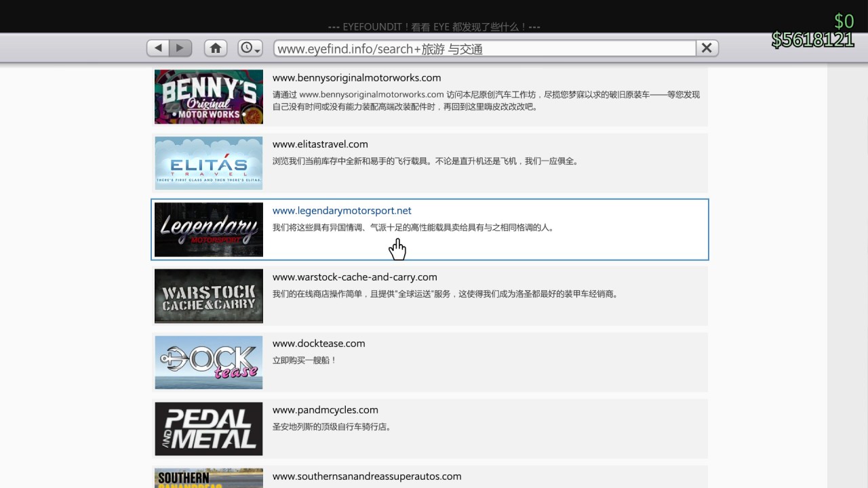Open Benny's Original Motor Works logo thumbnail
The image size is (868, 488).
(209, 97)
